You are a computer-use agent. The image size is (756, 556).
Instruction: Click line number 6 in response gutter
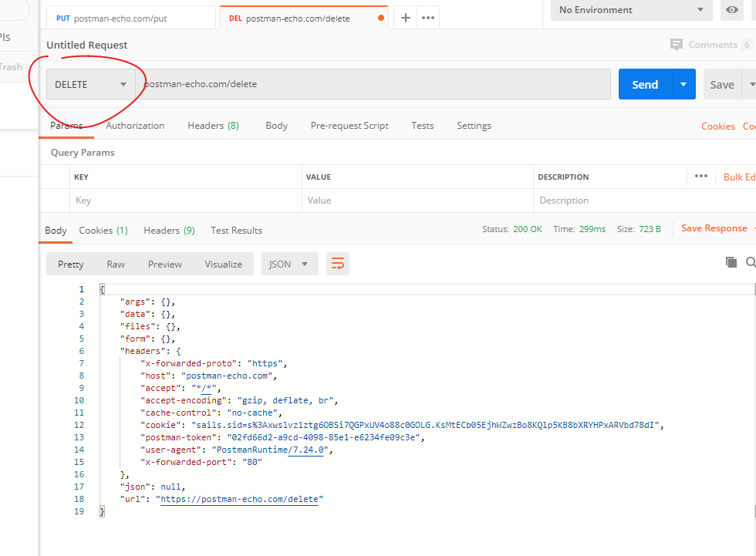click(x=82, y=351)
